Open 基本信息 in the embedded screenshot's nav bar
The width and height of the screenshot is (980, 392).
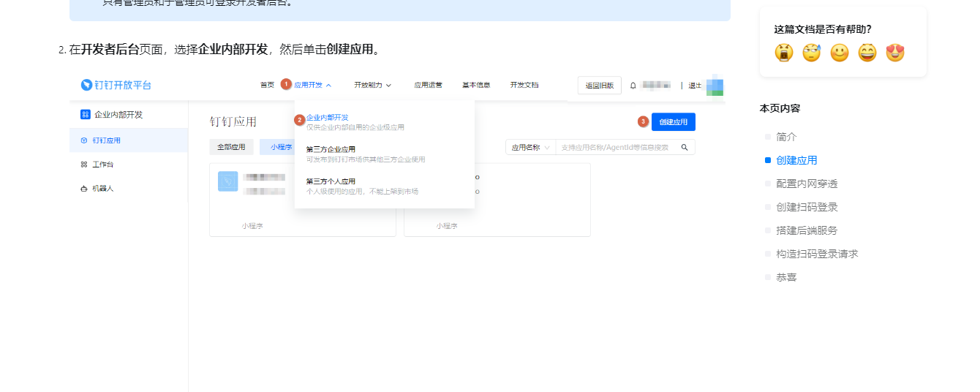coord(476,85)
